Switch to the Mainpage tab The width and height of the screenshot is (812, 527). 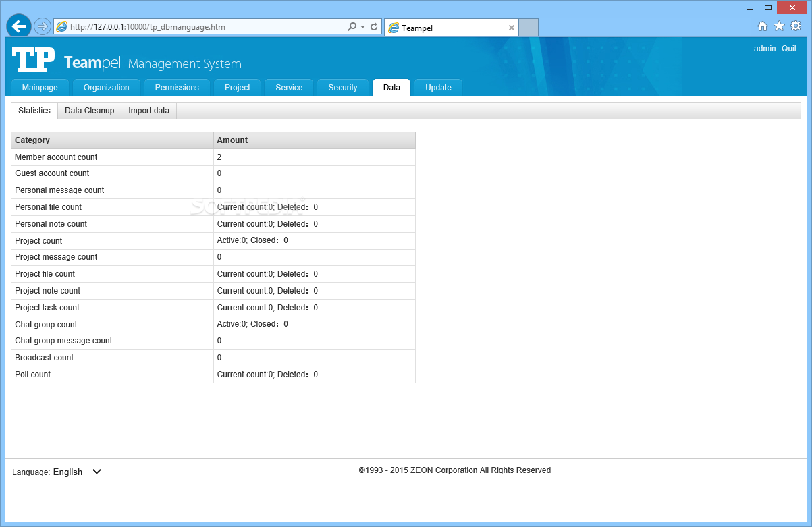click(x=40, y=88)
